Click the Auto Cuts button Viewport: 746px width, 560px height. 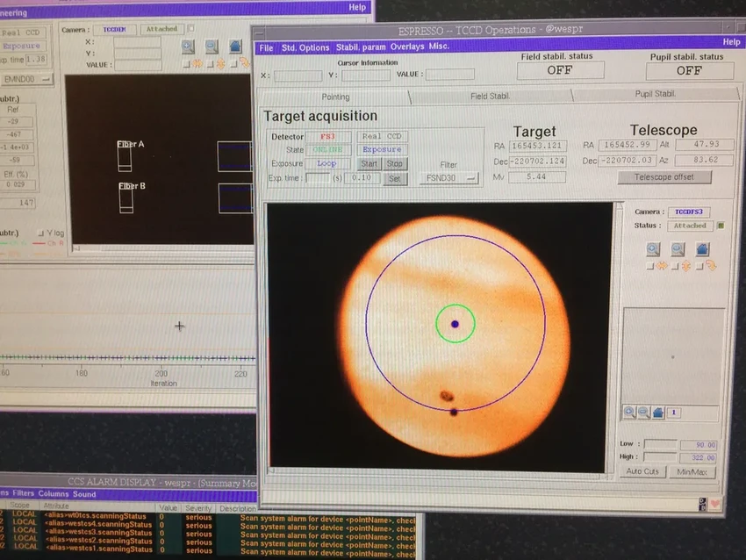(x=642, y=472)
